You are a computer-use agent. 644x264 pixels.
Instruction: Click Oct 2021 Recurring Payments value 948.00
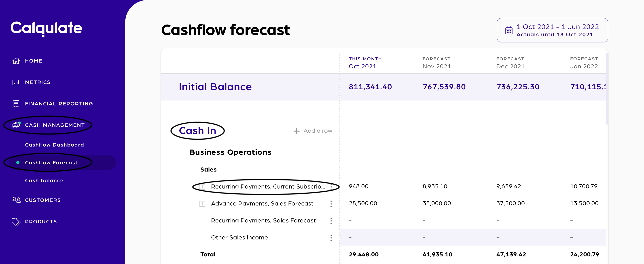click(x=358, y=186)
